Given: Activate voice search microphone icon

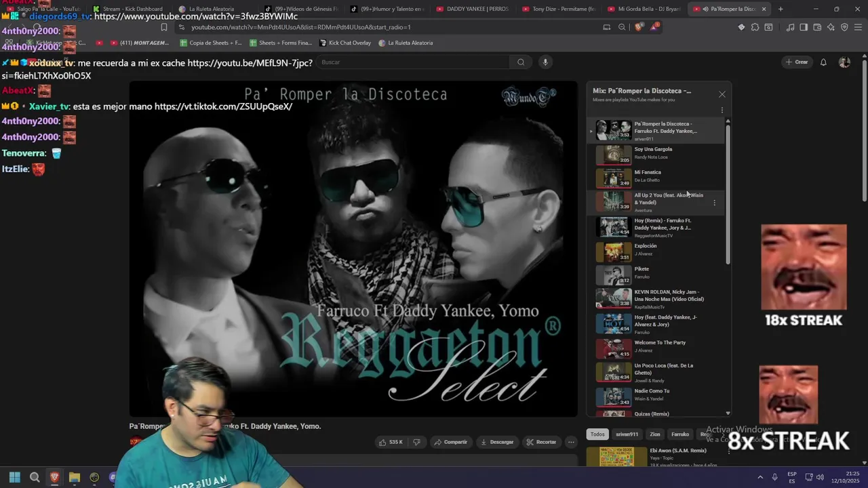Looking at the screenshot, I should 545,62.
